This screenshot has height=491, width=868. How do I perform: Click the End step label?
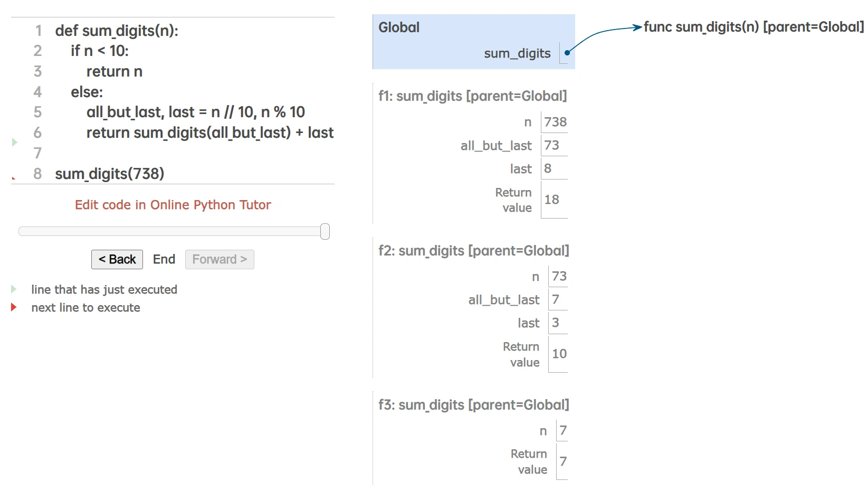[164, 259]
